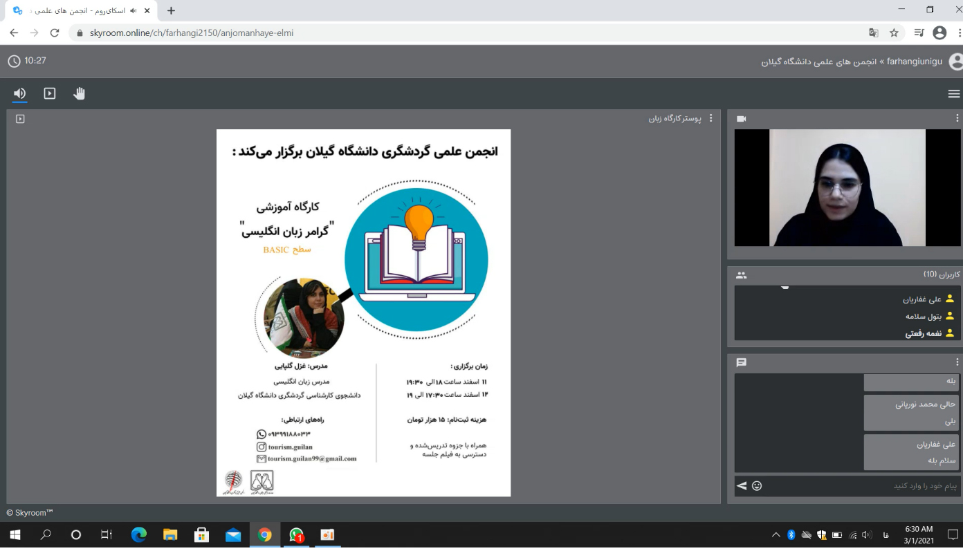Click the presentation panel icon at top-left
The image size is (963, 560).
20,119
